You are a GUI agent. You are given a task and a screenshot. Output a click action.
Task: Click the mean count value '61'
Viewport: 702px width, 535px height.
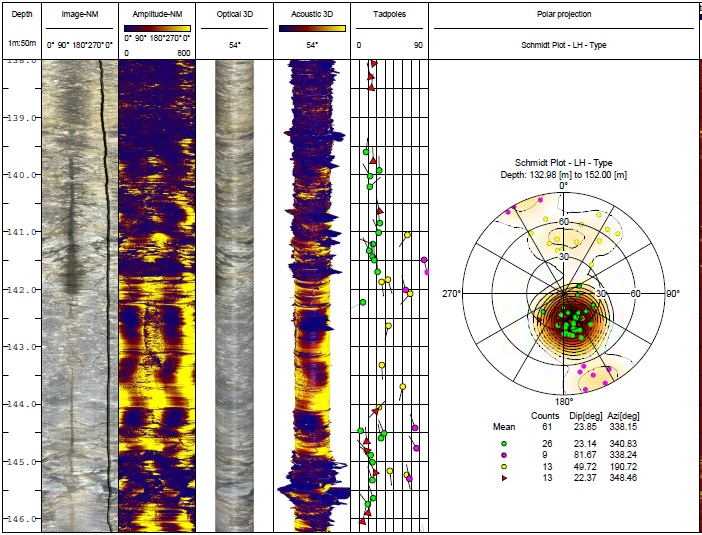[x=547, y=427]
